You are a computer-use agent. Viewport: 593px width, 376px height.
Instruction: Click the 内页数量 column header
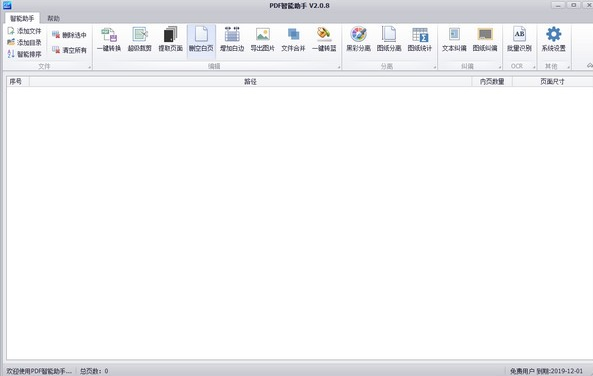click(x=492, y=81)
